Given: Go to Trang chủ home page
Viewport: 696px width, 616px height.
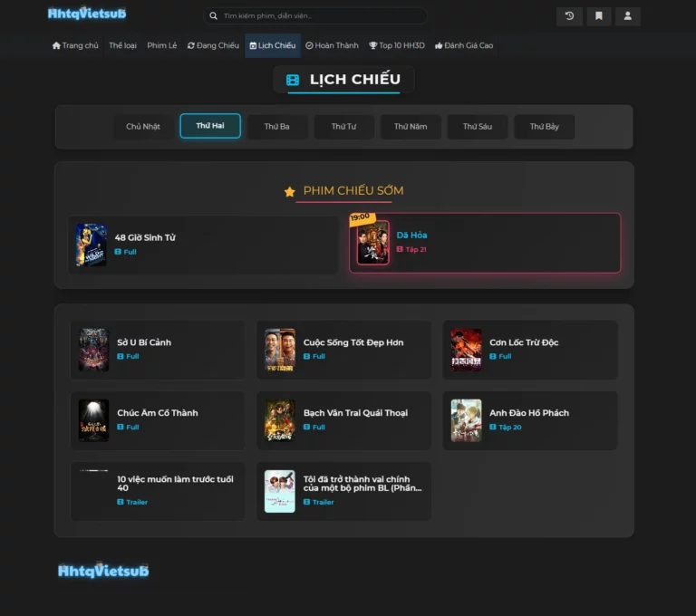Looking at the screenshot, I should tap(75, 45).
